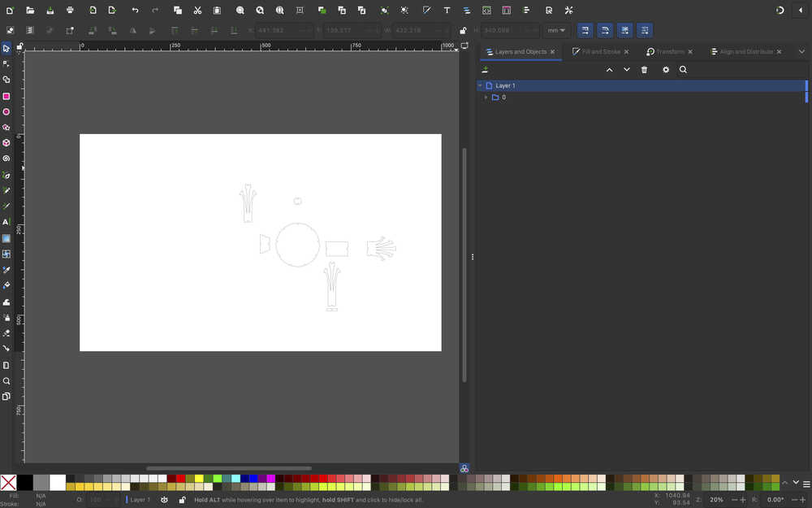Open the mm units dropdown

click(x=557, y=30)
